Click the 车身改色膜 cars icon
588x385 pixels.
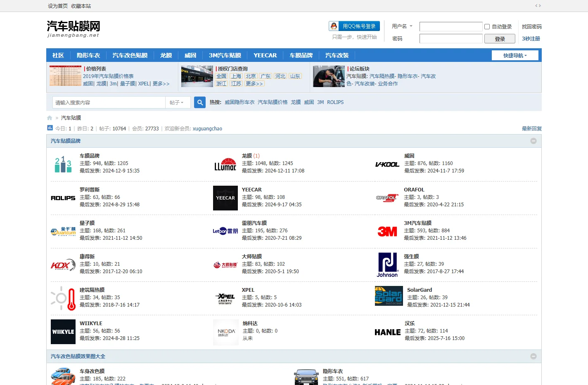[x=63, y=376]
